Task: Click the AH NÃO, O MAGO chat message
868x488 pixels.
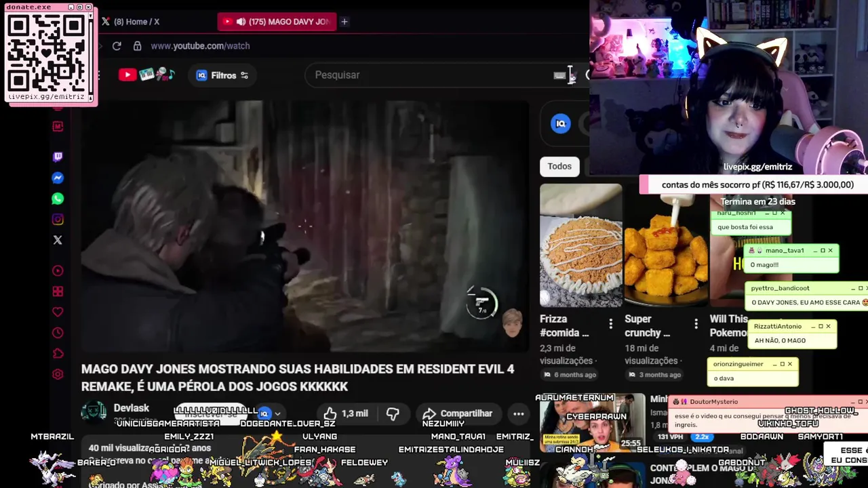Action: pos(780,340)
